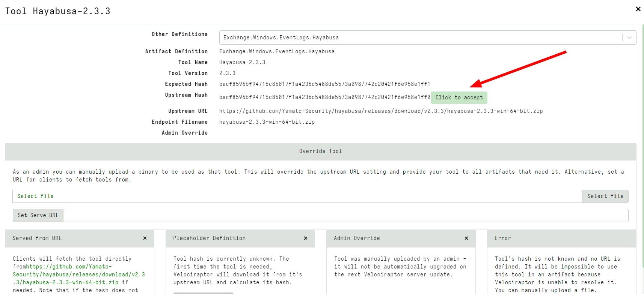Click the Select file upload field
The image size is (644, 294).
click(x=297, y=196)
